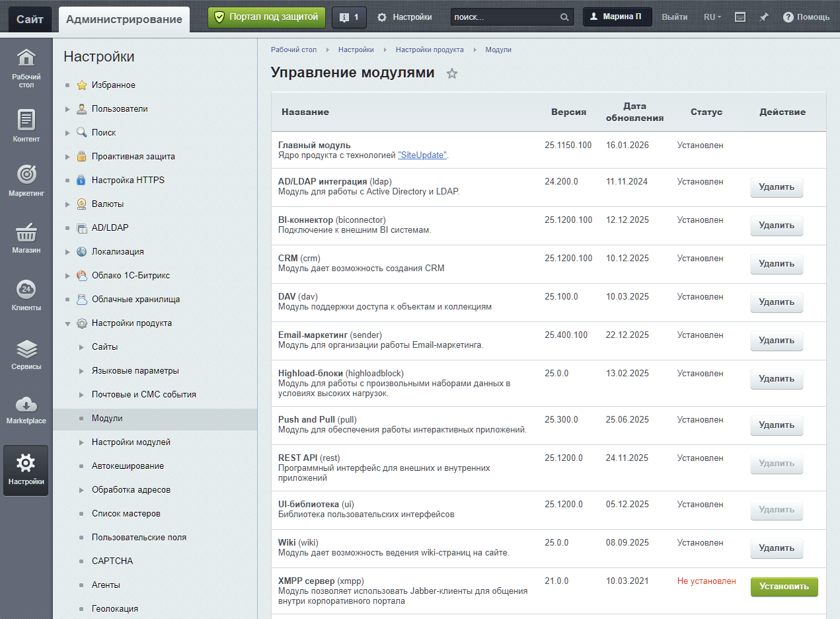The width and height of the screenshot is (840, 619).
Task: Click the Поиск magnifier icon in tree
Action: 81,133
